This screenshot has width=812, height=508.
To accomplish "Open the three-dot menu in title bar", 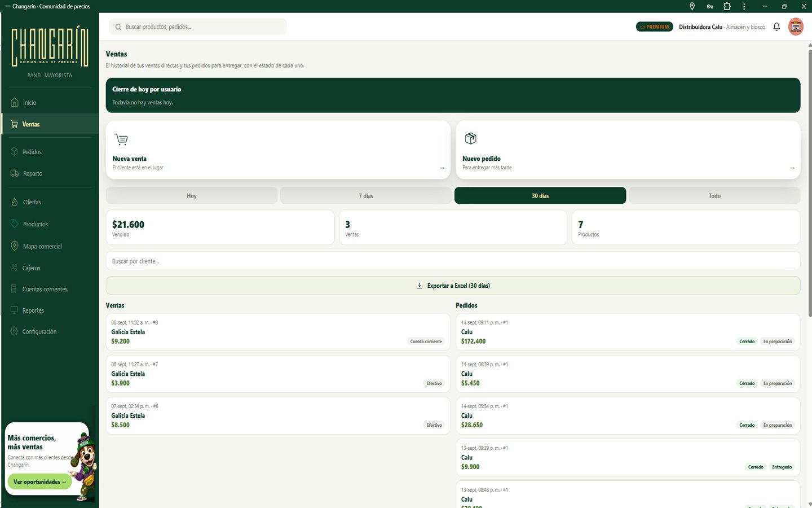I will click(744, 6).
